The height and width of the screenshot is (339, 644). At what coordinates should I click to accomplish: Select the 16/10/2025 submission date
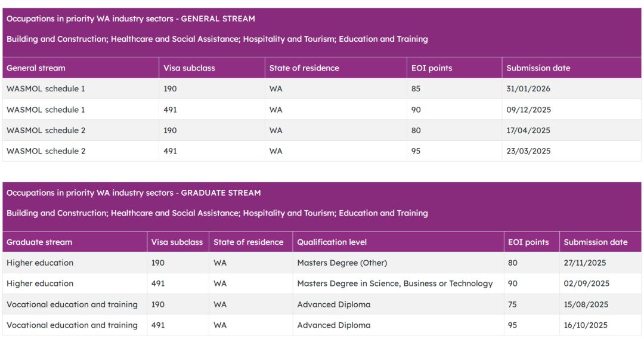[586, 325]
